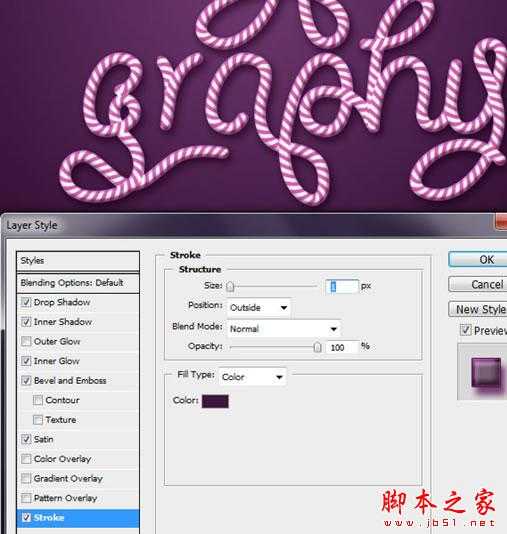Enable the Contour checkbox
Screen dimensions: 507x534
[x=38, y=400]
